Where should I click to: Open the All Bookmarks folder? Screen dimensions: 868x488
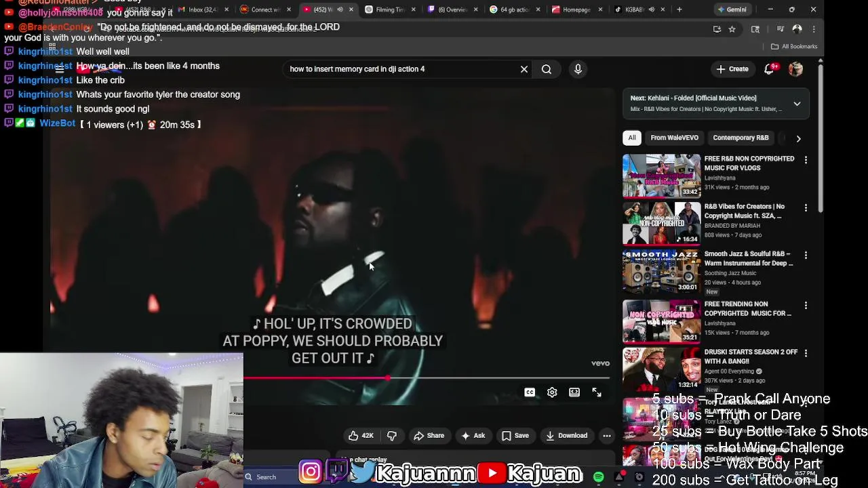(794, 46)
